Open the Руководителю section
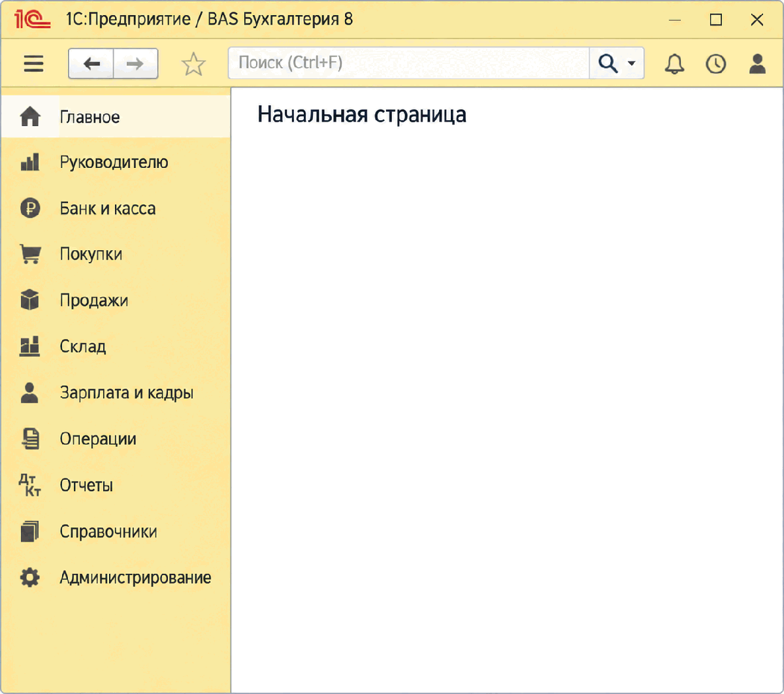The width and height of the screenshot is (784, 694). point(116,162)
